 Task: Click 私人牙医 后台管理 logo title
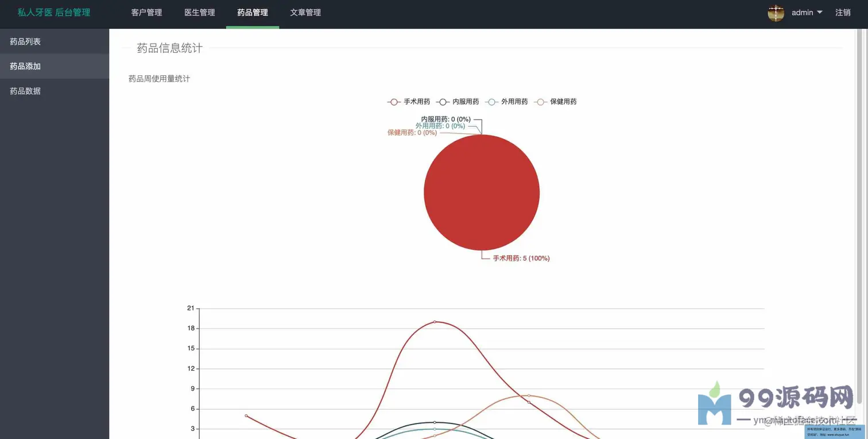click(54, 12)
